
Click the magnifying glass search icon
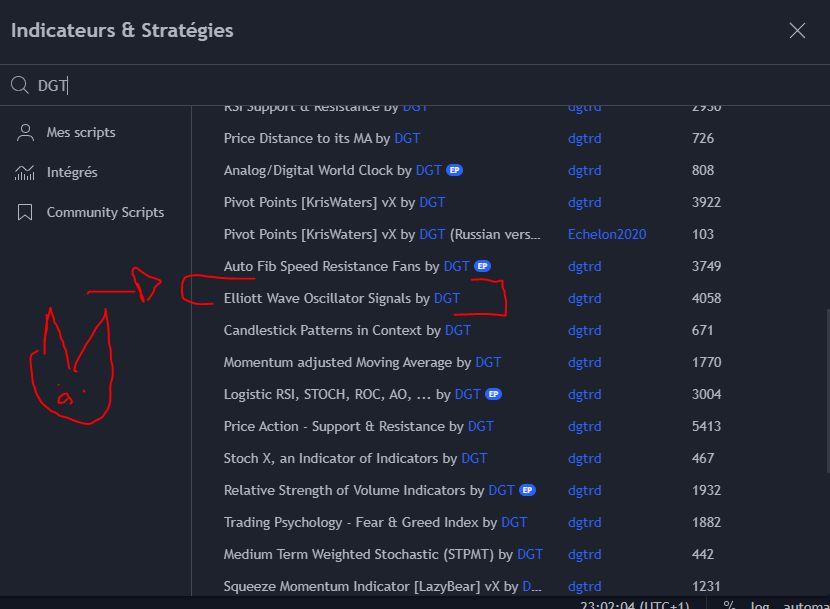point(19,85)
